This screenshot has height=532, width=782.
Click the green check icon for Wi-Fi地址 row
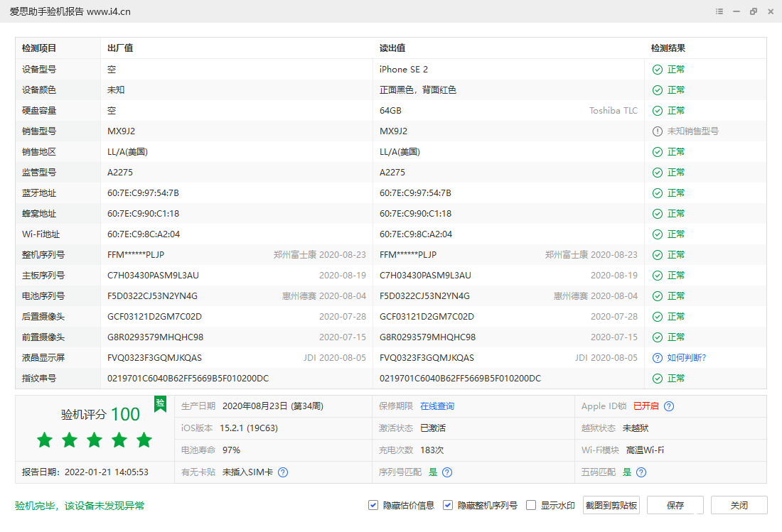pyautogui.click(x=658, y=234)
